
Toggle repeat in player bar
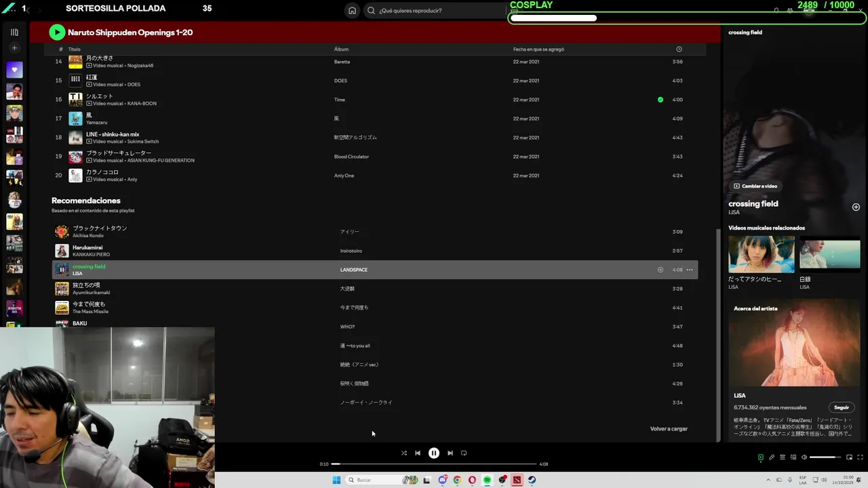(464, 453)
